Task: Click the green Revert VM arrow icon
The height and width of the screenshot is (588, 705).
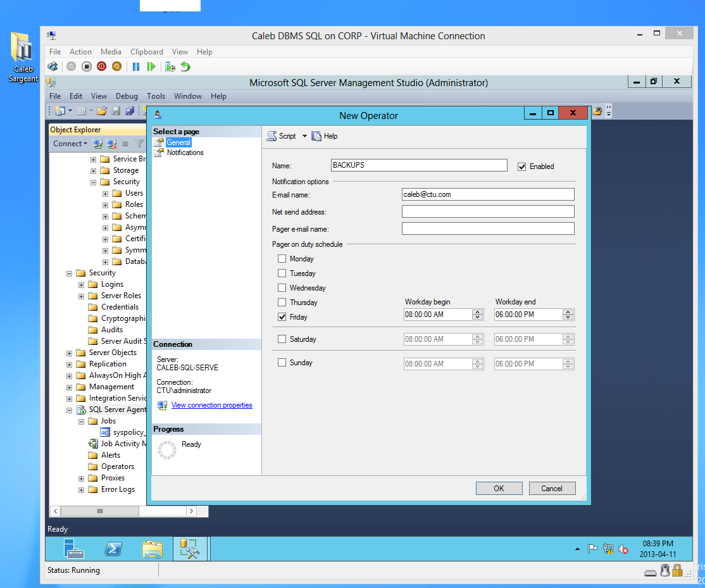Action: click(x=185, y=66)
